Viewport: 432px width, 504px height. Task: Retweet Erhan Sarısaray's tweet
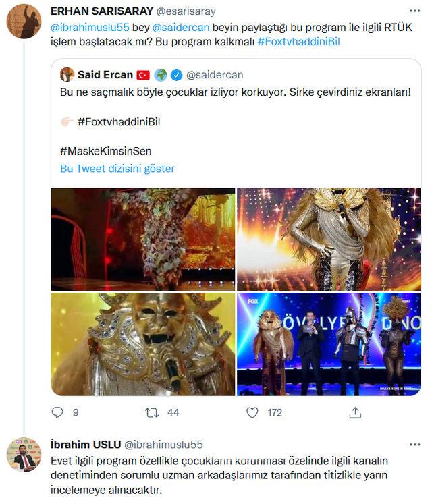click(x=153, y=412)
